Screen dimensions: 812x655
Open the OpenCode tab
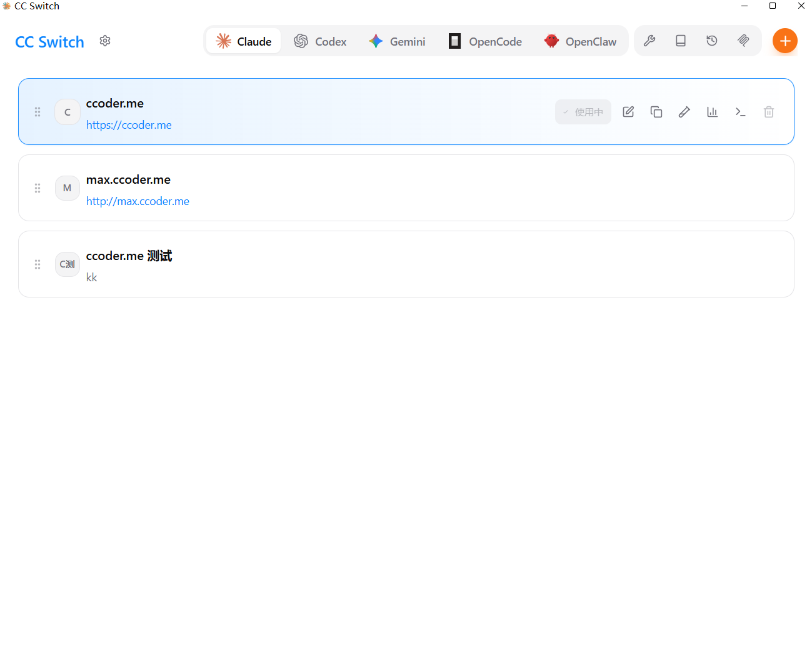(485, 41)
